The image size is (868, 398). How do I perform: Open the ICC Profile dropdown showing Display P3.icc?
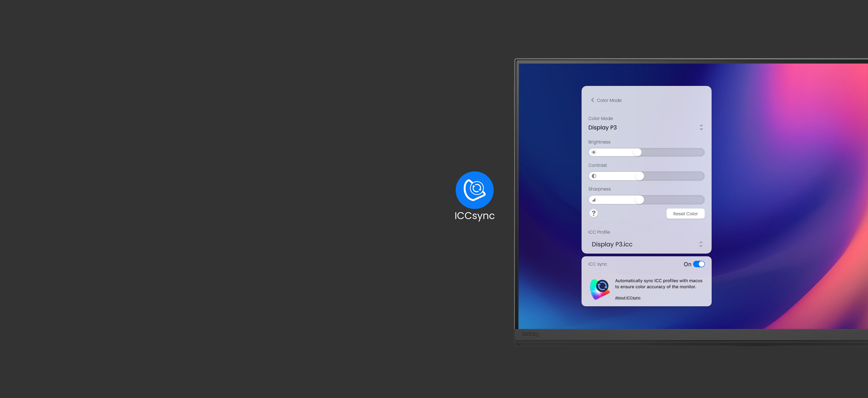coord(612,244)
